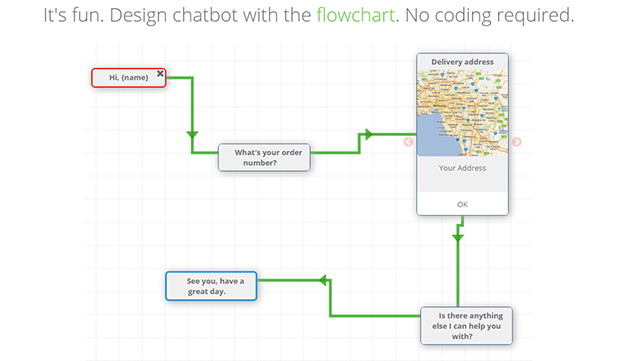Select the "Is there anything else" node
Screen dimensions: 640x361
(467, 326)
